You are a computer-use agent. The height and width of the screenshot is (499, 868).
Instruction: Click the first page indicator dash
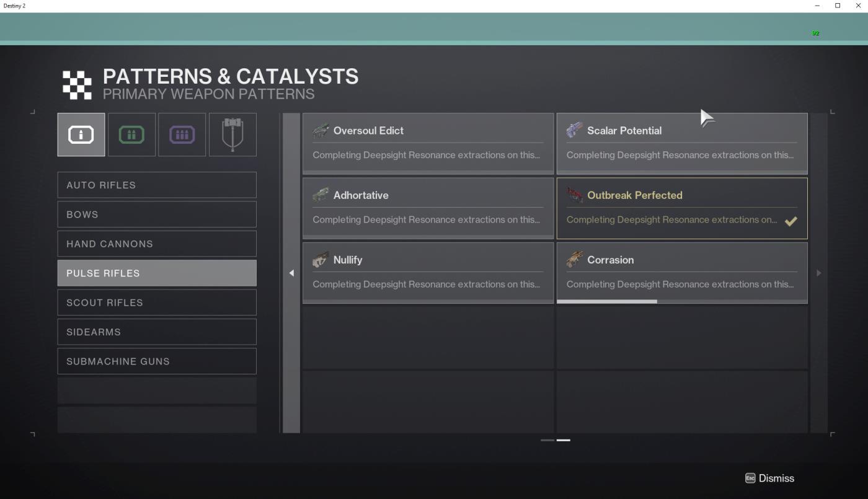click(x=547, y=440)
